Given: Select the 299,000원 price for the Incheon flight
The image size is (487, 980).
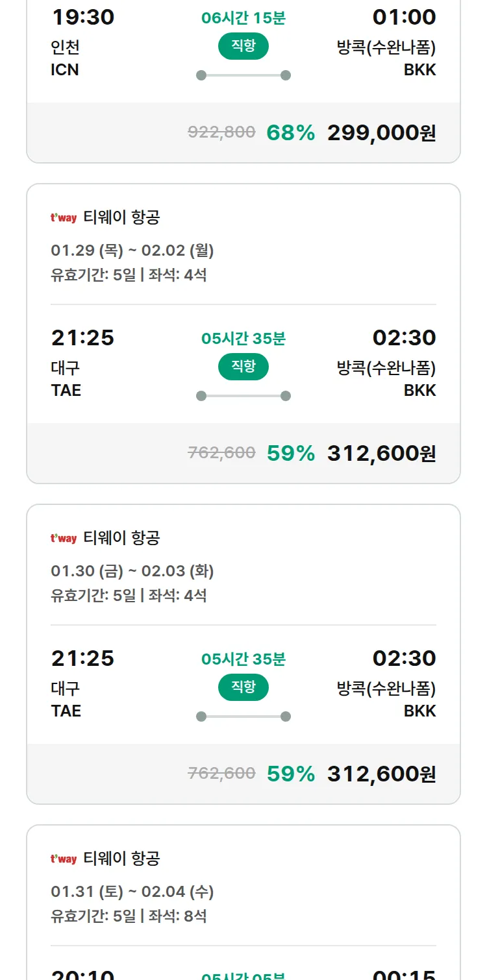Looking at the screenshot, I should point(381,133).
